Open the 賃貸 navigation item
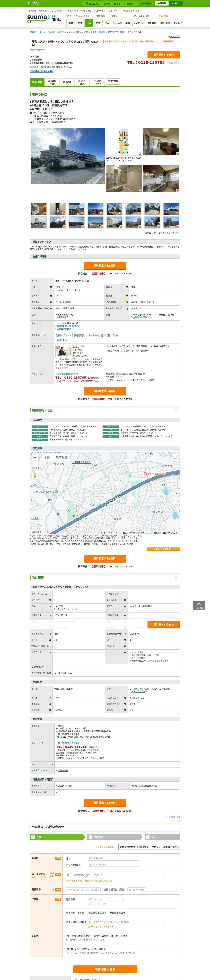The image size is (210, 980). [x=70, y=23]
